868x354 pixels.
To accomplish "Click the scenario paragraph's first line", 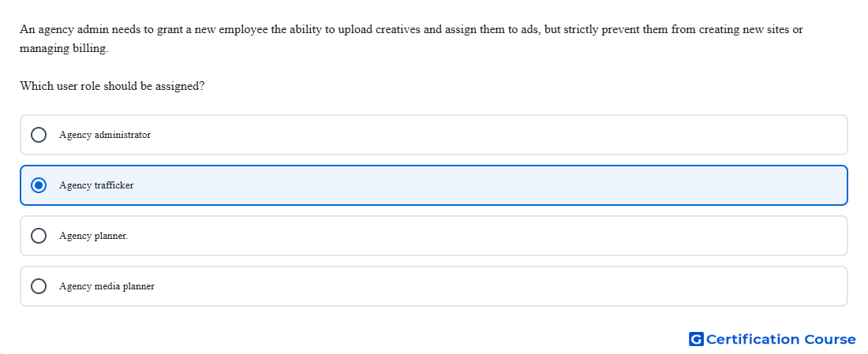I will 411,29.
